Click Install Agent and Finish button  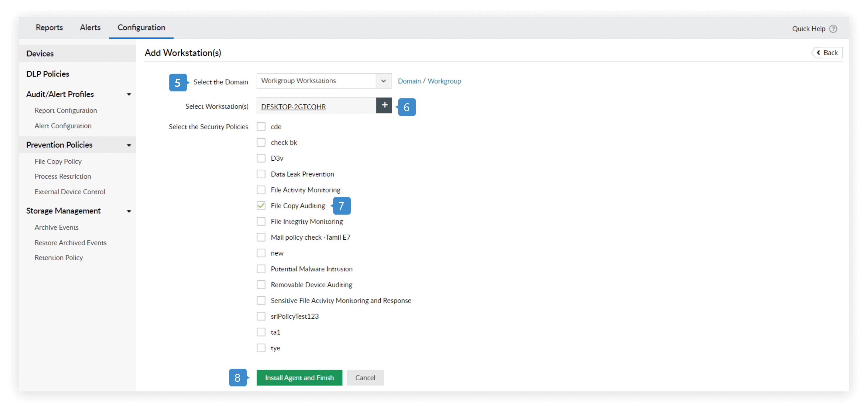point(299,377)
